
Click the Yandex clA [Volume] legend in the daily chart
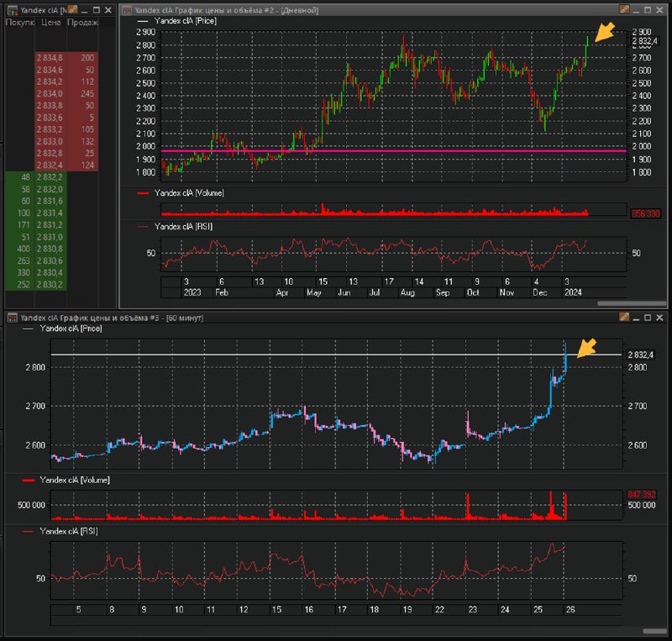(x=189, y=193)
